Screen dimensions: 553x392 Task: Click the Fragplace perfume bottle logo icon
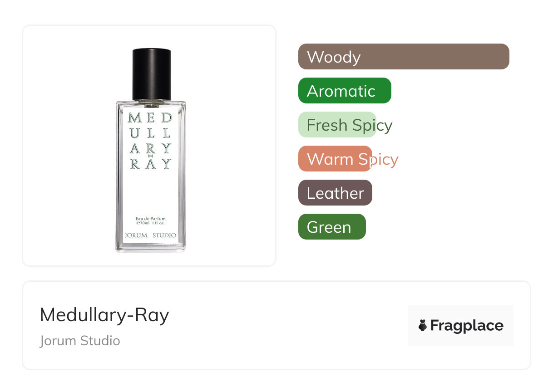(x=423, y=325)
